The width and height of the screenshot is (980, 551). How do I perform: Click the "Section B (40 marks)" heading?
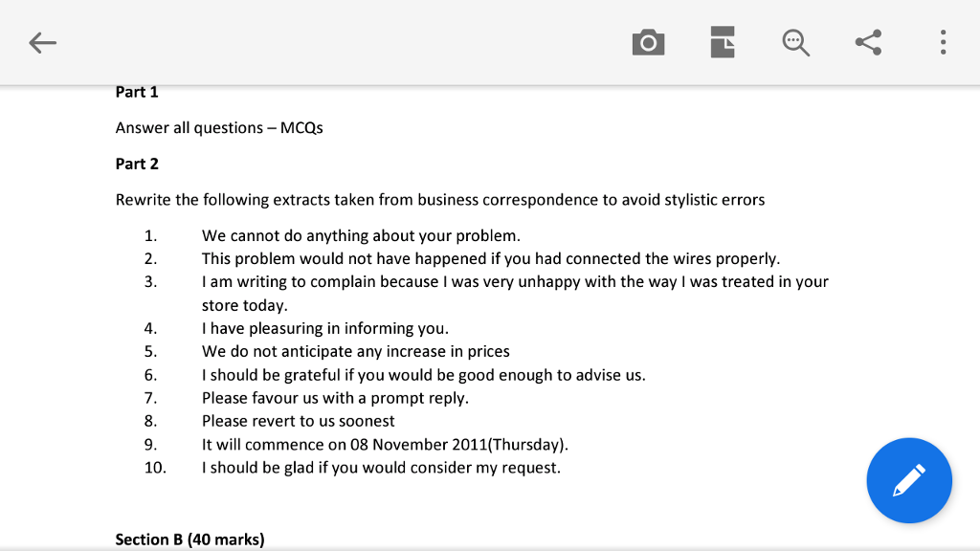click(x=189, y=539)
